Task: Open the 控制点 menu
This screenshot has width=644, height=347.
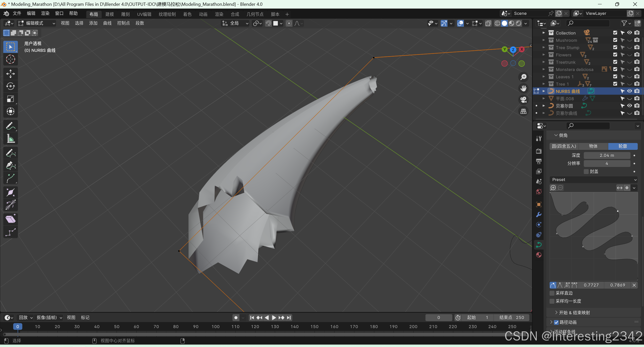Action: 123,23
